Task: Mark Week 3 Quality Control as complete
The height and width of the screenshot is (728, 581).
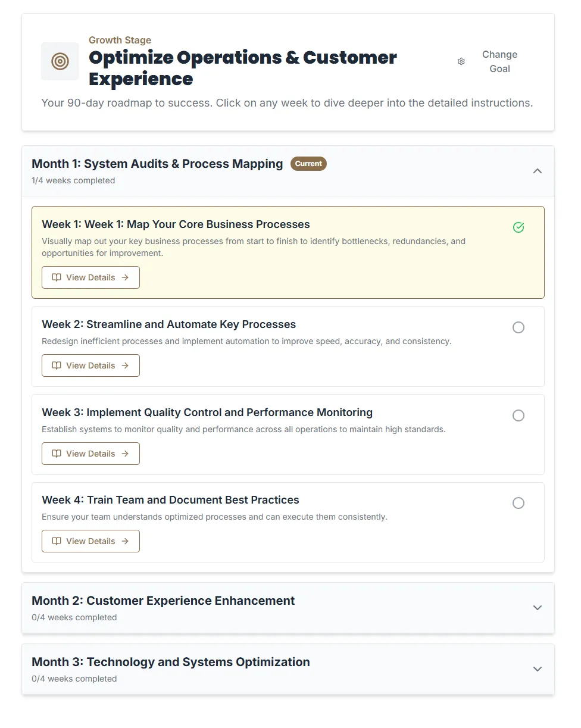Action: 518,415
